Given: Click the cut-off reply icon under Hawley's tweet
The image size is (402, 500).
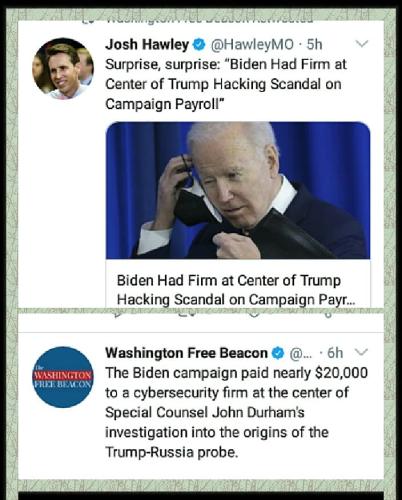Looking at the screenshot, I should (x=118, y=314).
